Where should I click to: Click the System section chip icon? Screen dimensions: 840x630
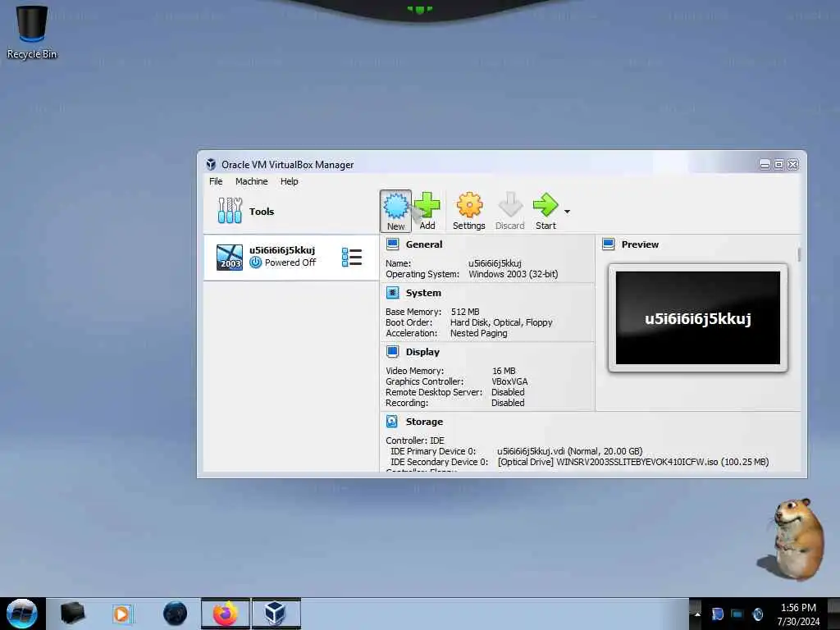coord(393,293)
